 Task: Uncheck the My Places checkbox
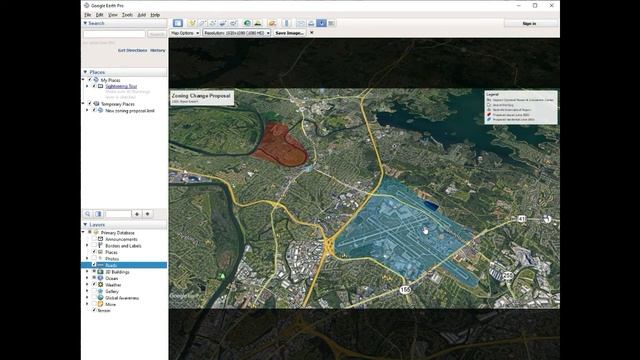[x=90, y=80]
